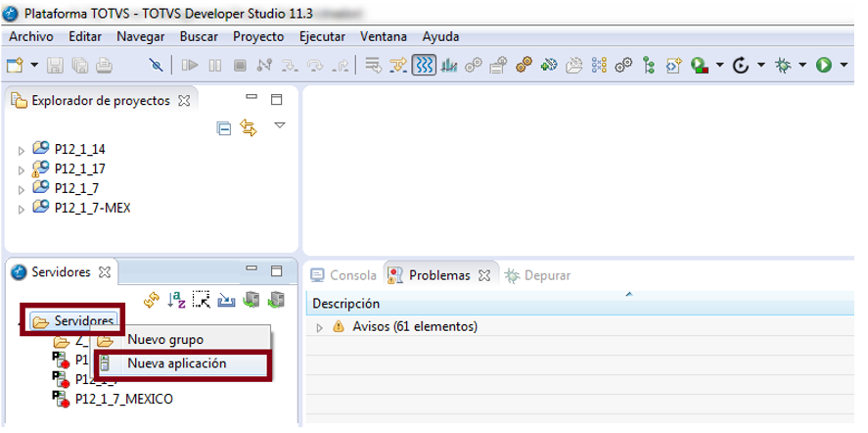This screenshot has width=868, height=433.
Task: Select the P12_1_14 project label
Action: [x=79, y=149]
